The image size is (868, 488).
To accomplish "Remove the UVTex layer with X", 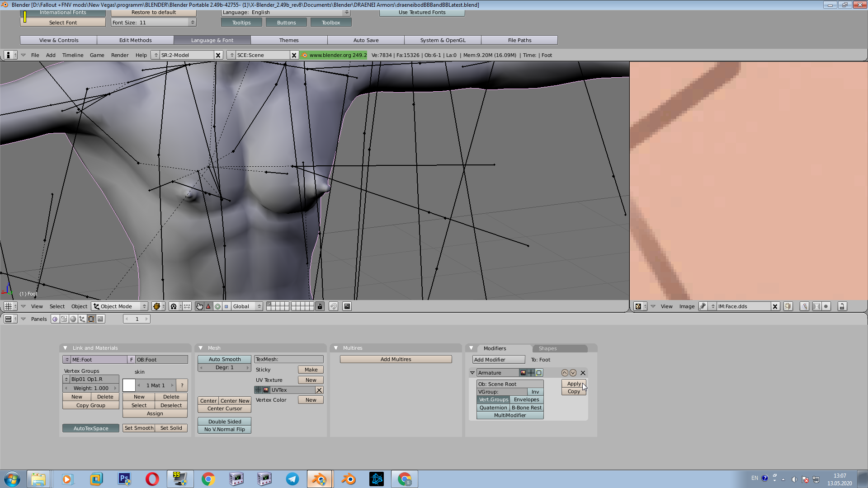I will [319, 390].
